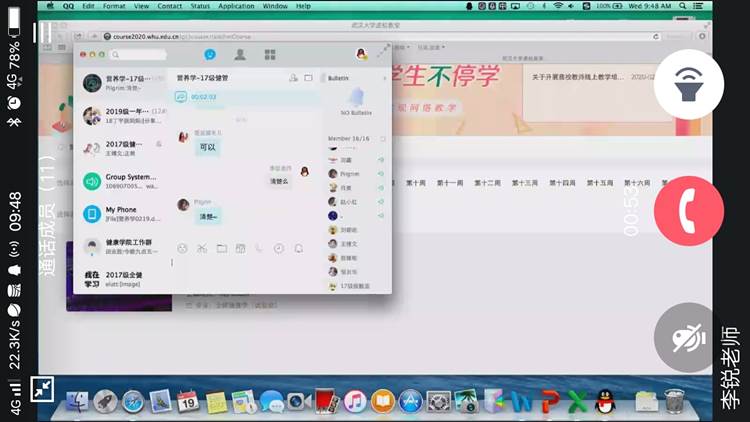Select the 2017级全健 conversation
This screenshot has height=422, width=750.
point(122,279)
